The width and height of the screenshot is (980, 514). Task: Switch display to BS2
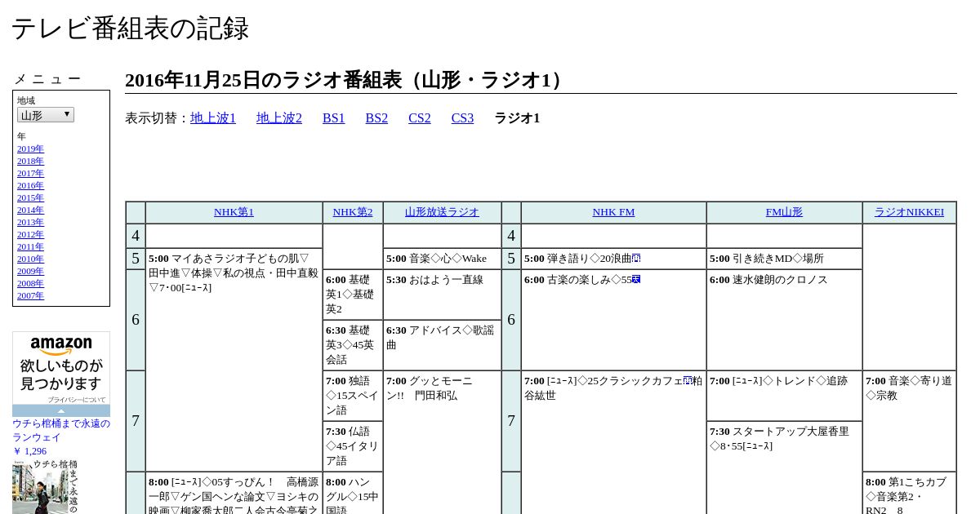pyautogui.click(x=376, y=118)
